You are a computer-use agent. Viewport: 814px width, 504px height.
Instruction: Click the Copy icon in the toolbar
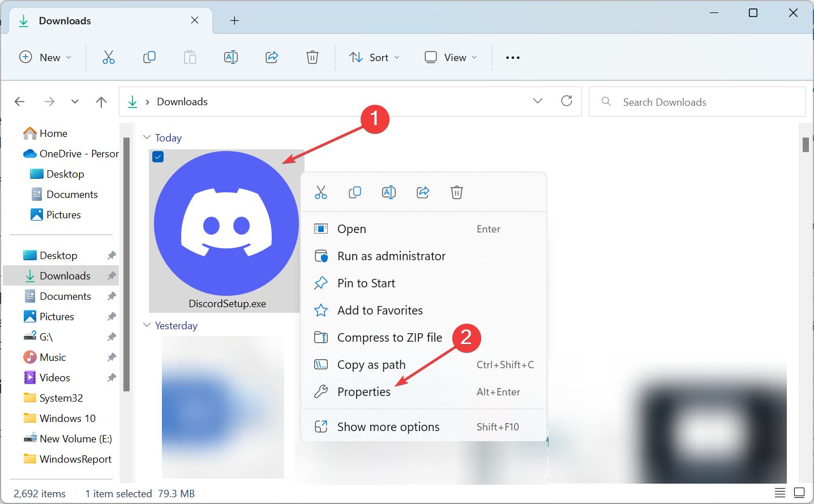coord(149,57)
